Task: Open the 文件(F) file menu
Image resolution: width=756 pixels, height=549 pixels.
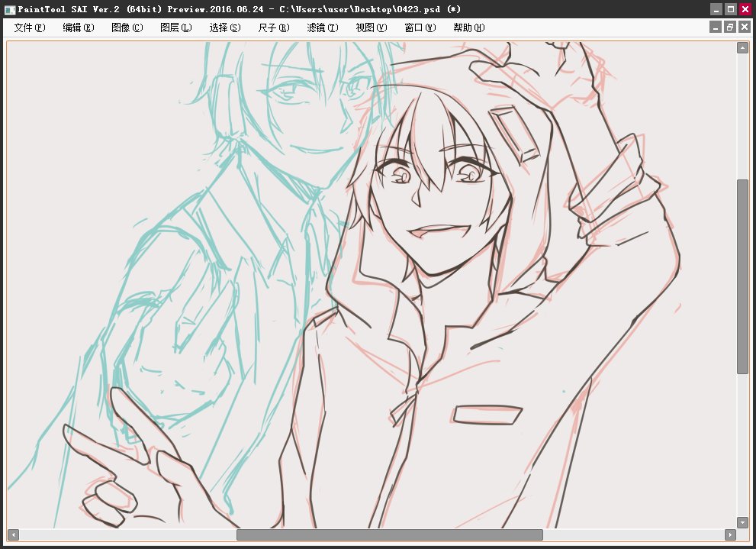Action: [x=30, y=27]
